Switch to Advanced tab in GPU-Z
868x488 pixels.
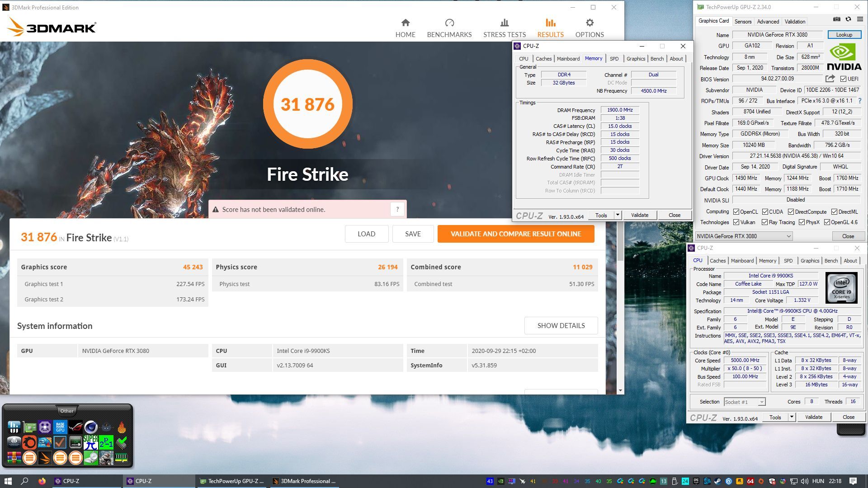pyautogui.click(x=768, y=21)
